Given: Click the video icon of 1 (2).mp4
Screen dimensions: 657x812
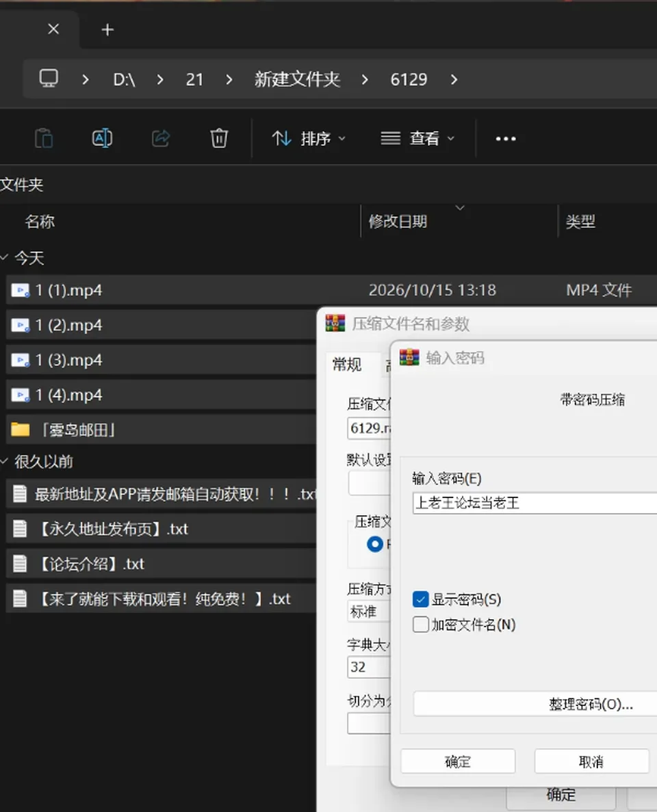Looking at the screenshot, I should (x=21, y=325).
